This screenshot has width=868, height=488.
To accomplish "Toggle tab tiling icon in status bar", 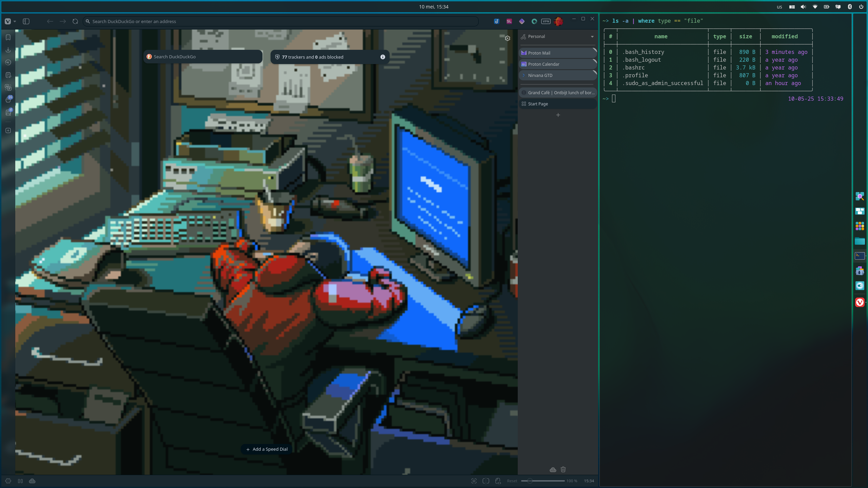I will click(x=20, y=481).
